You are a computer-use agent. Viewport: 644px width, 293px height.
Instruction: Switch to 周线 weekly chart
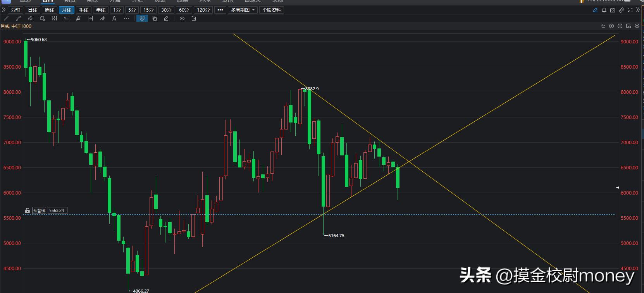point(50,10)
